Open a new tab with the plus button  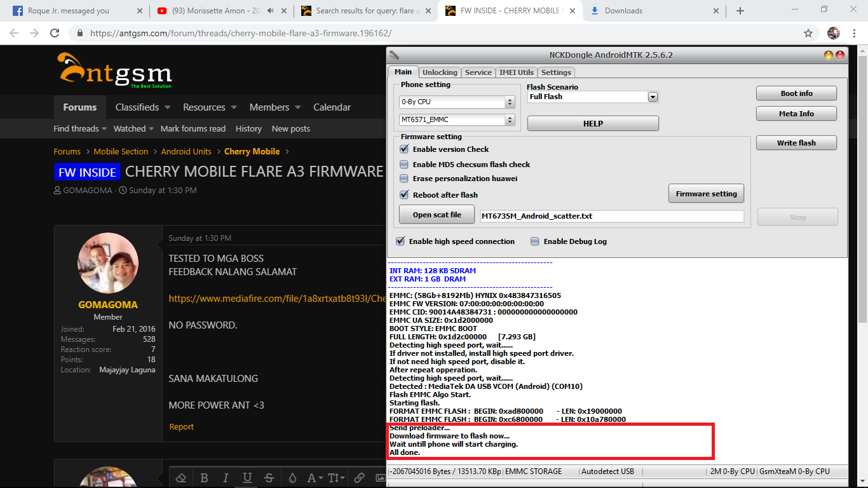(x=740, y=11)
